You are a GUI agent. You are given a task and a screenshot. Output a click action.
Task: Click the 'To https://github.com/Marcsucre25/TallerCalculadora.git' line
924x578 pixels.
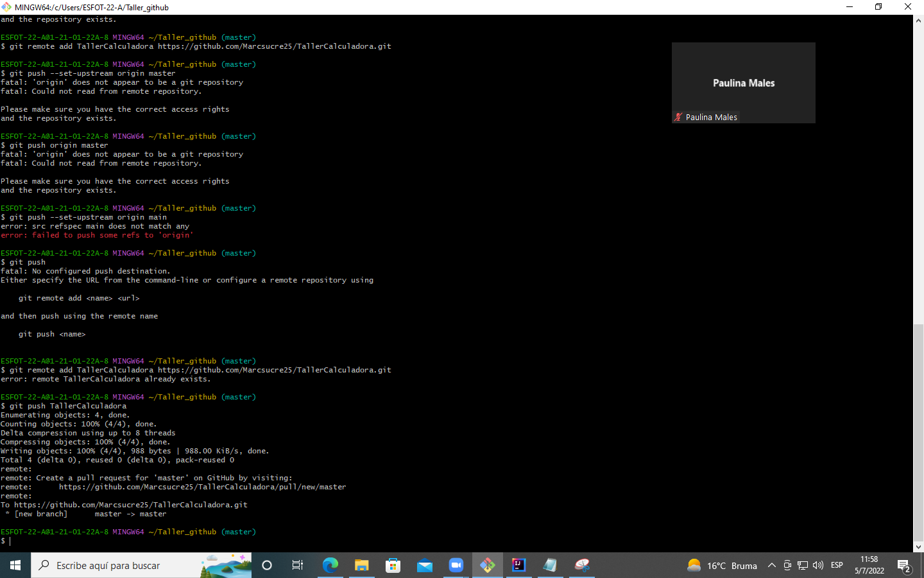point(124,505)
